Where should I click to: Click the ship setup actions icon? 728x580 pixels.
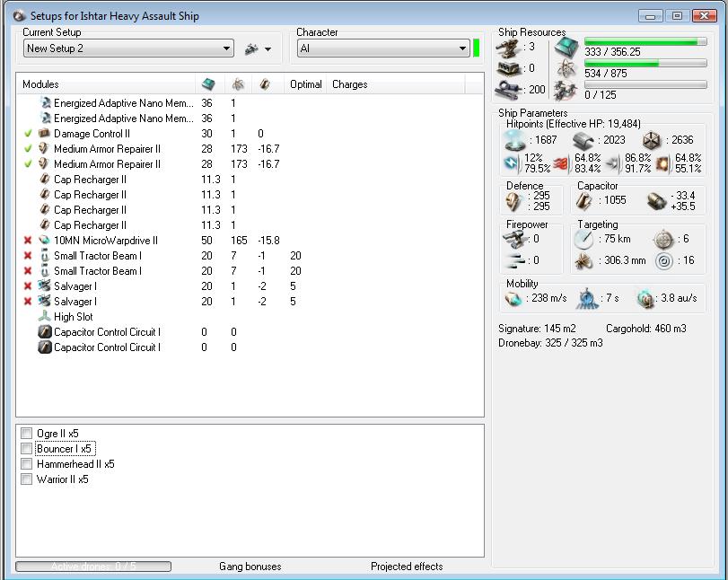click(x=251, y=48)
